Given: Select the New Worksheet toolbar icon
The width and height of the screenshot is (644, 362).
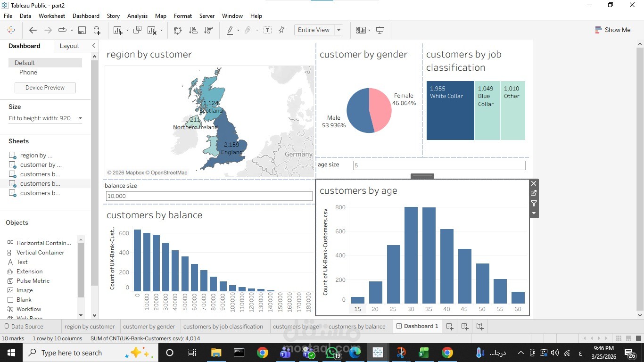Looking at the screenshot, I should click(x=118, y=30).
